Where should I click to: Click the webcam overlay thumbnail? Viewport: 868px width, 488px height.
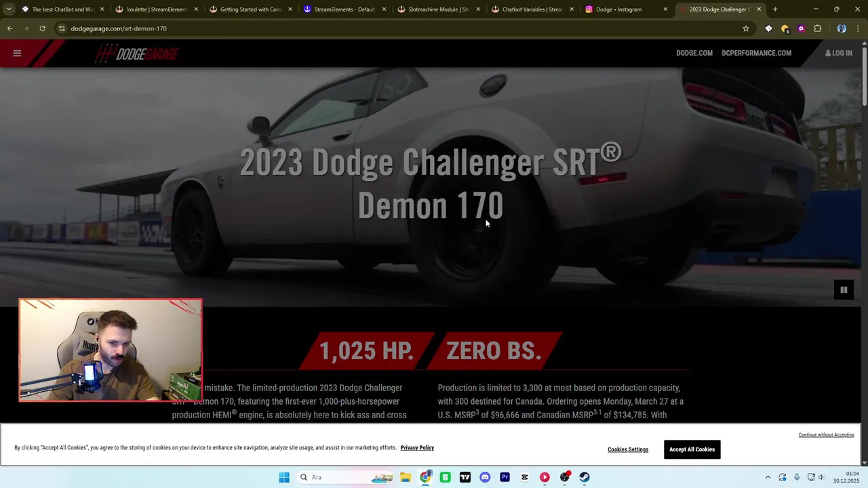[111, 350]
